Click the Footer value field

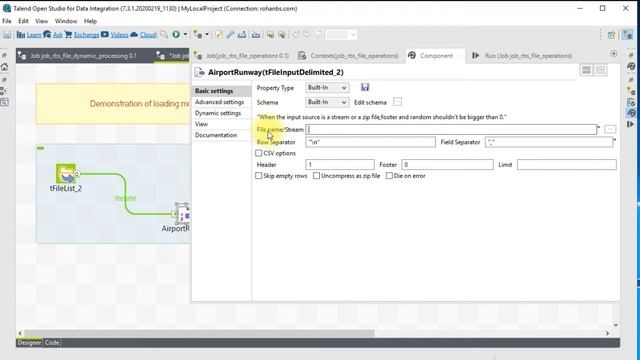tap(447, 164)
